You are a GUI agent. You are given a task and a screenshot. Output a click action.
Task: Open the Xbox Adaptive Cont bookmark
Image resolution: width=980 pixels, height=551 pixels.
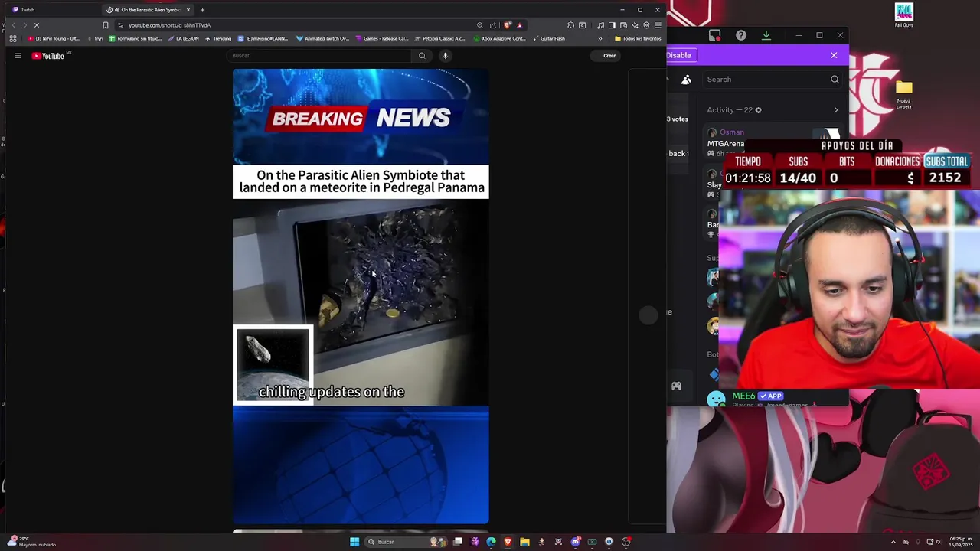[500, 38]
